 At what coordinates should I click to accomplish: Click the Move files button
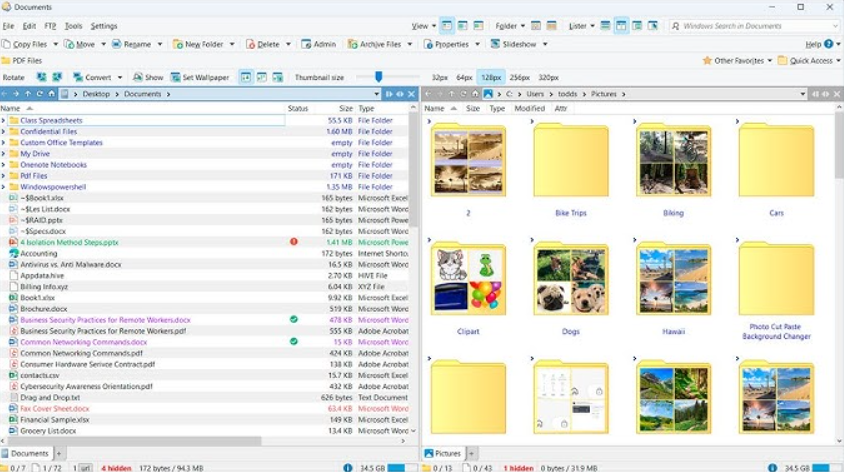(80, 44)
